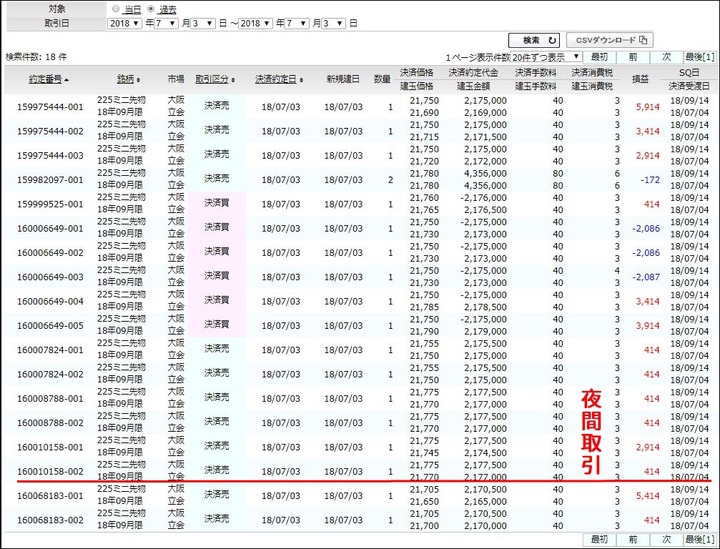Click the bottom 最後[1] page button
720x549 pixels.
700,539
